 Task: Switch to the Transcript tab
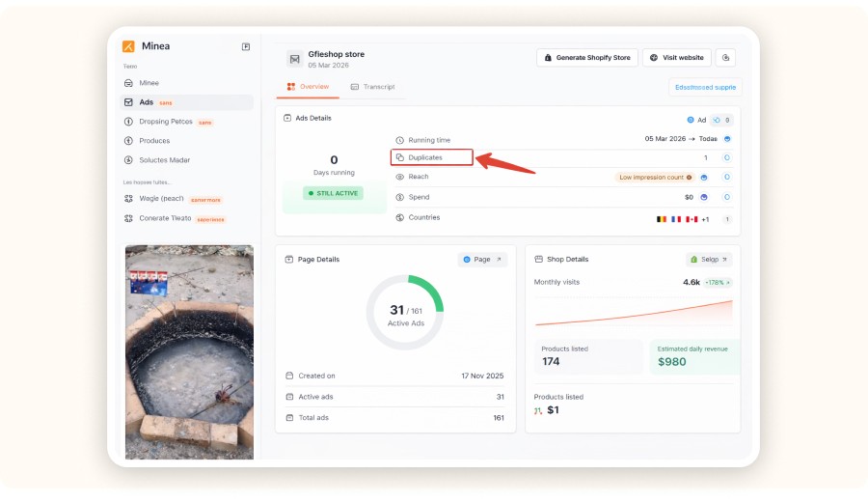(373, 87)
